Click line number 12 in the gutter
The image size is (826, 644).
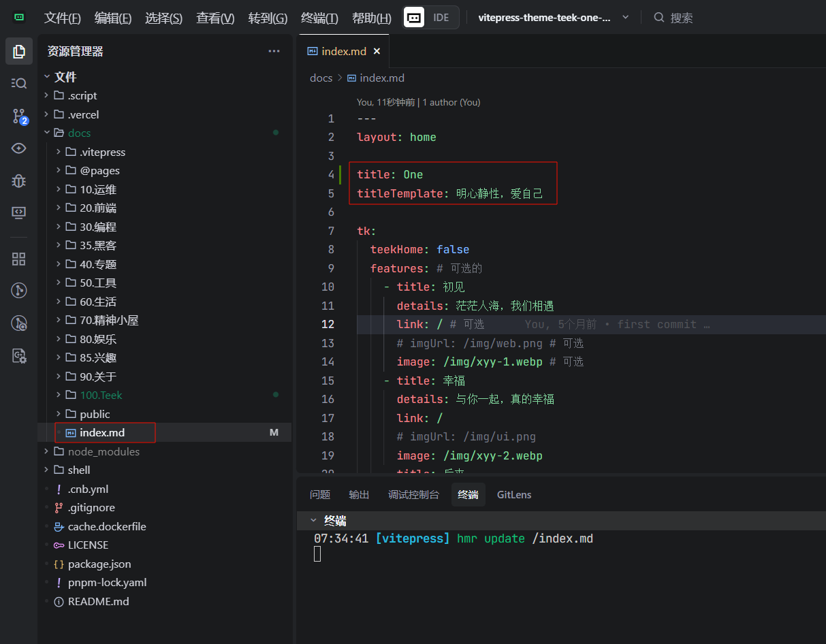[328, 324]
